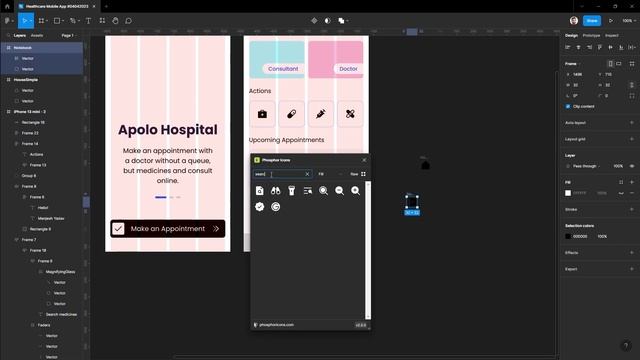Toggle the checkbox on Make an Appointment button
The width and height of the screenshot is (640, 360).
[118, 229]
